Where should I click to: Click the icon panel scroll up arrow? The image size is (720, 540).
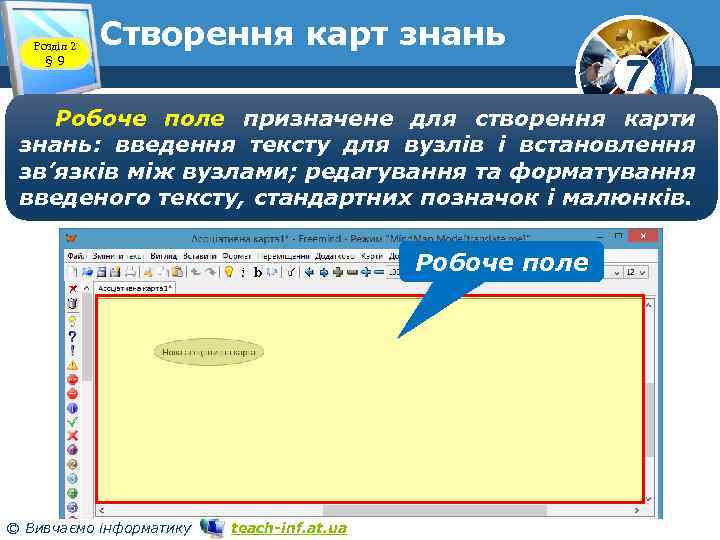[87, 288]
